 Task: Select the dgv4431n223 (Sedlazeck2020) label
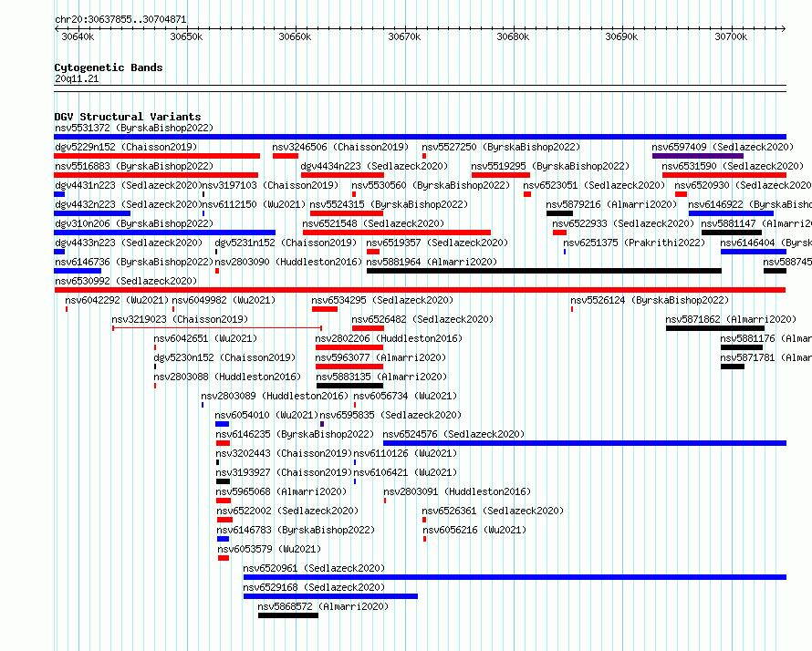point(129,185)
